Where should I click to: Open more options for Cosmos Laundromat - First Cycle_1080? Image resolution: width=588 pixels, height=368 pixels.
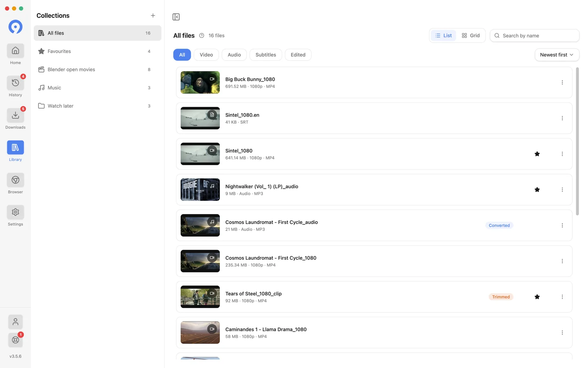click(562, 261)
